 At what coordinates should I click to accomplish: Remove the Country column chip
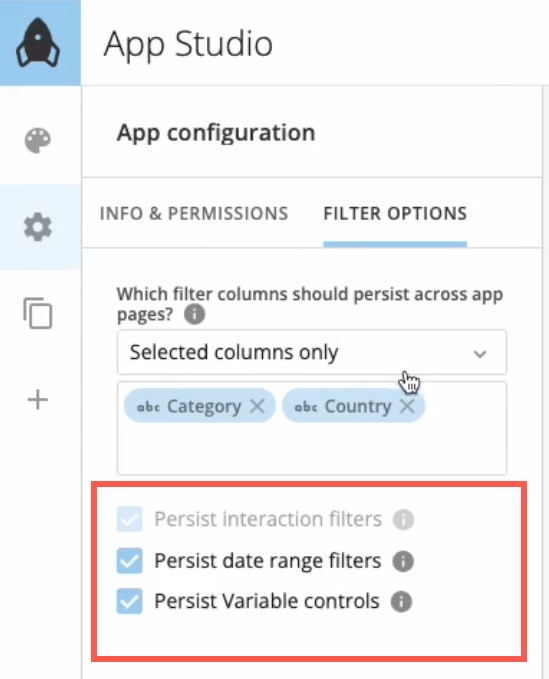tap(407, 406)
